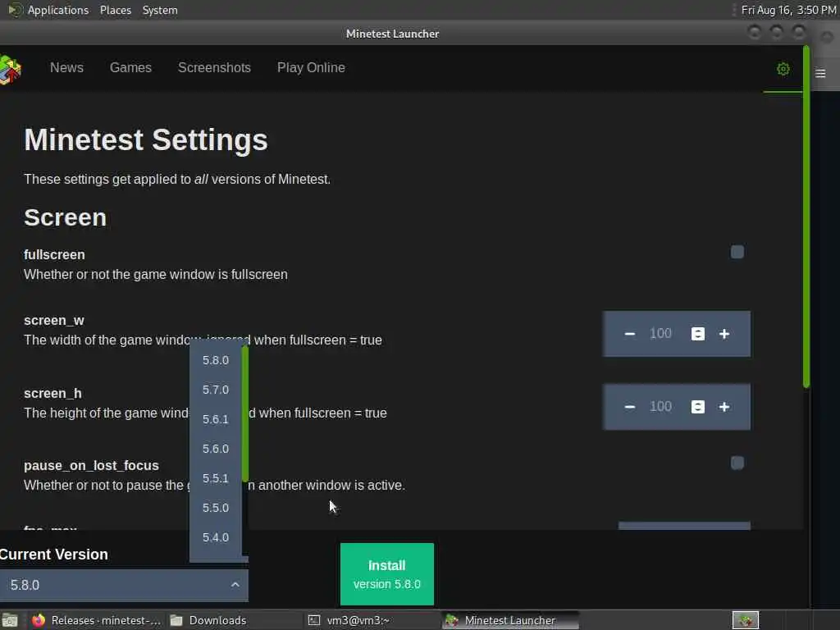Click the screen_h spinner icon
This screenshot has height=630, width=840.
coord(697,407)
